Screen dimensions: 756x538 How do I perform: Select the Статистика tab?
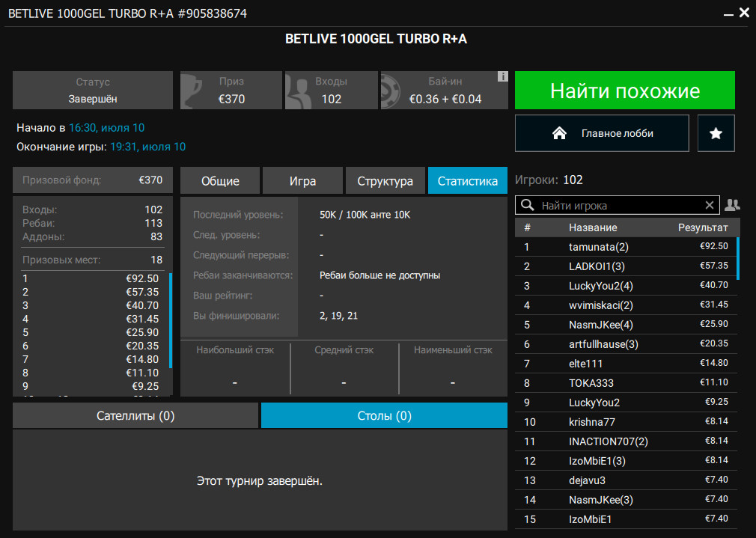coord(468,181)
